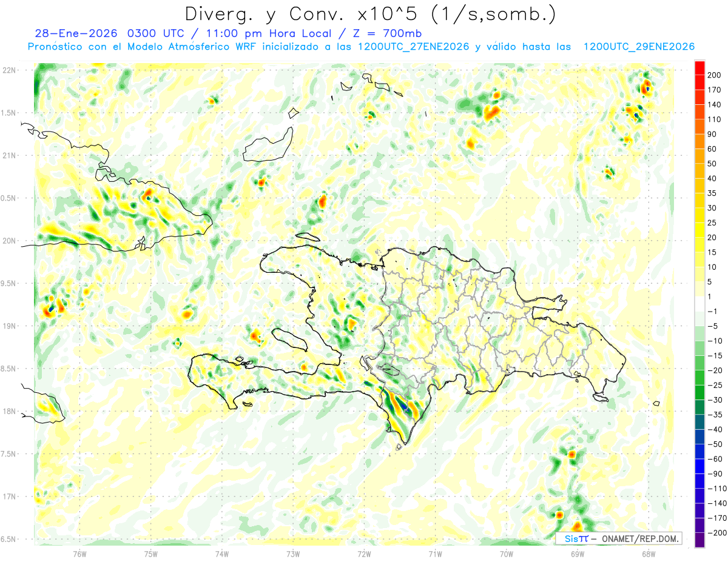The width and height of the screenshot is (728, 562).
Task: Click the '22N' latitude label
Action: pyautogui.click(x=10, y=70)
